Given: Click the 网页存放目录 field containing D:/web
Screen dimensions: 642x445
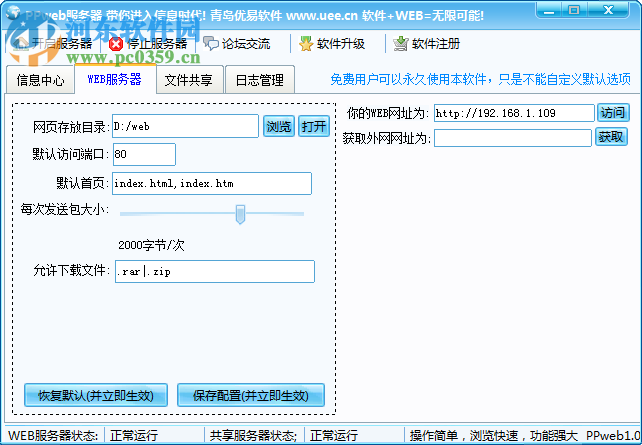Looking at the screenshot, I should click(185, 126).
